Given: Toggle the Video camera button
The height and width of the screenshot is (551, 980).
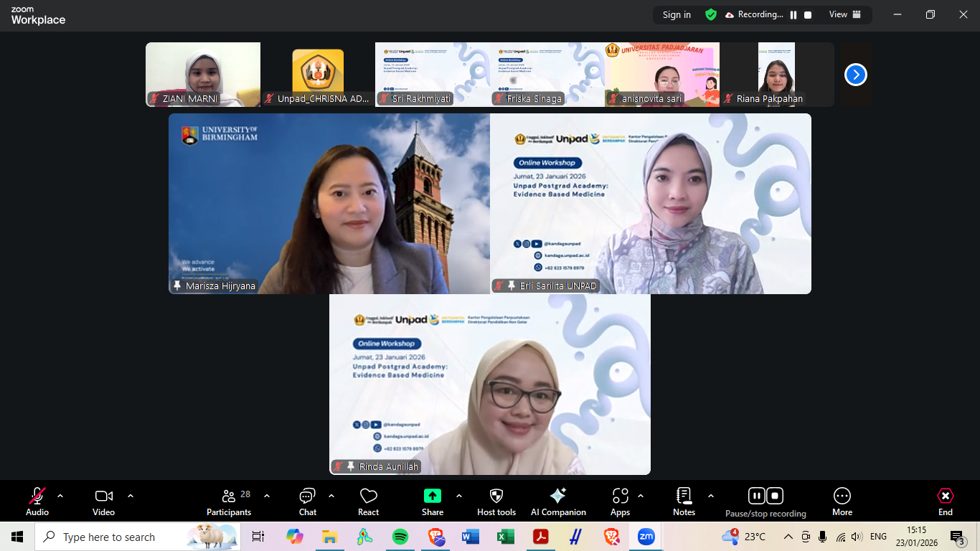Looking at the screenshot, I should (103, 501).
